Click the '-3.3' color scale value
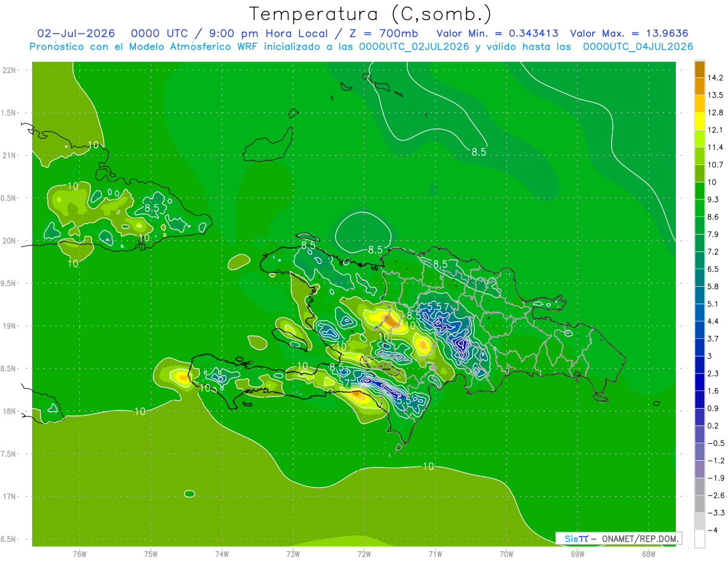Image resolution: width=728 pixels, height=562 pixels. [x=715, y=513]
